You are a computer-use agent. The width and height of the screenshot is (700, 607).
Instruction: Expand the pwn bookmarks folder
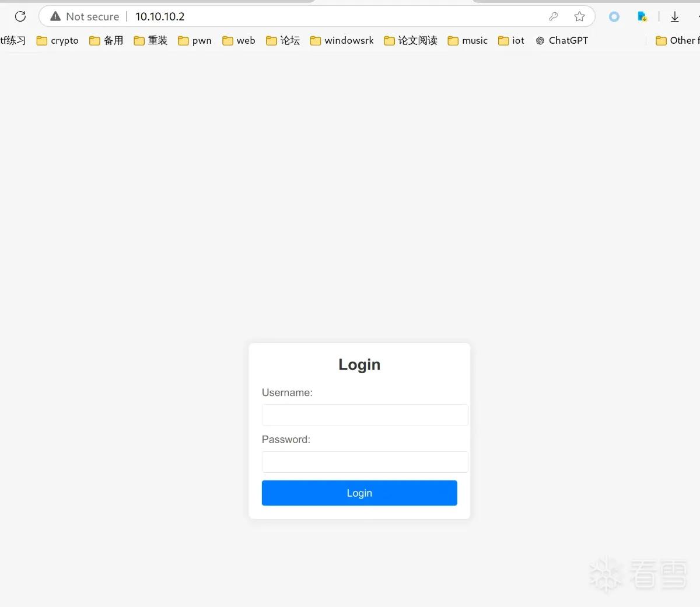coord(195,40)
